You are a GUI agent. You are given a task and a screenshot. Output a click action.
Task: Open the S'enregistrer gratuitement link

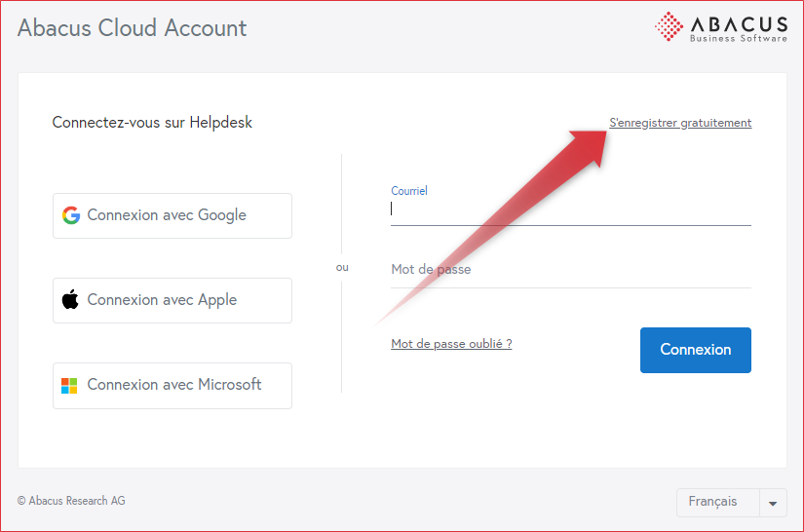pos(680,123)
